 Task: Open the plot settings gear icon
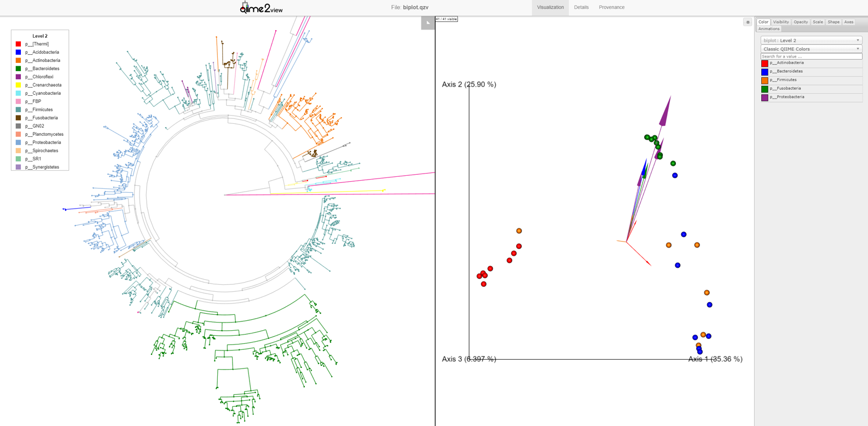(x=748, y=22)
